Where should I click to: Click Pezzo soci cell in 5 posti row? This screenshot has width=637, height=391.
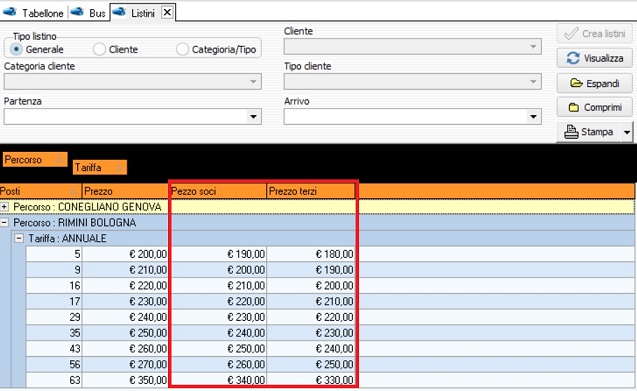[218, 254]
